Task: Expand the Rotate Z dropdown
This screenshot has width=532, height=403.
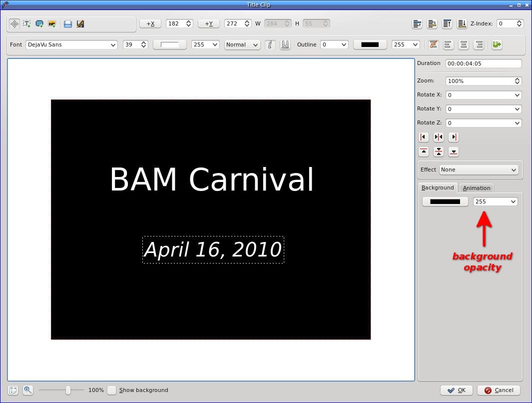Action: coord(483,123)
